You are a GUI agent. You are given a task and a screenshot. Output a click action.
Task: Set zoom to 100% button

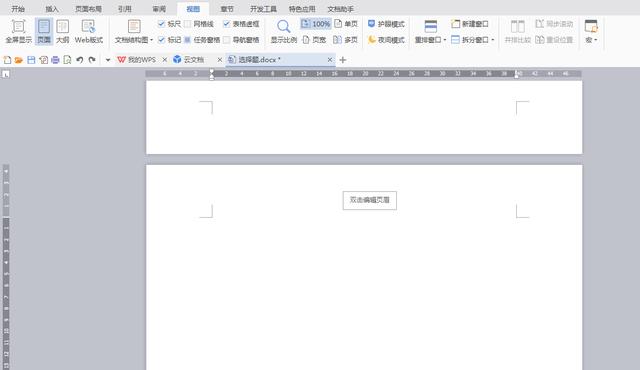pyautogui.click(x=316, y=24)
